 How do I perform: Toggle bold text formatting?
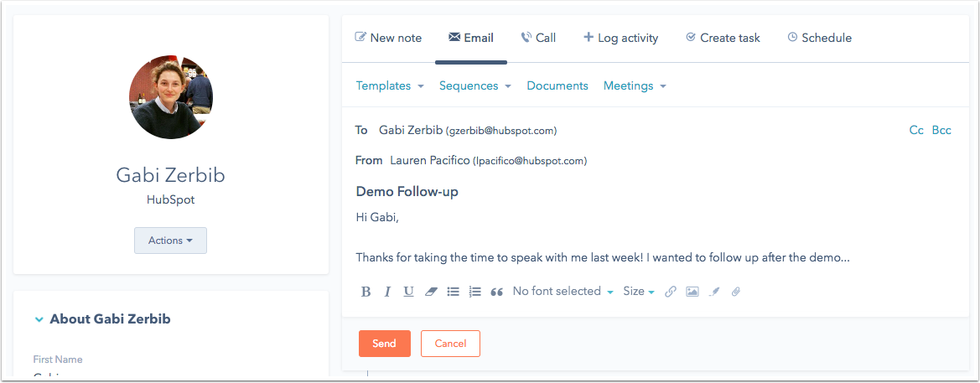click(366, 292)
